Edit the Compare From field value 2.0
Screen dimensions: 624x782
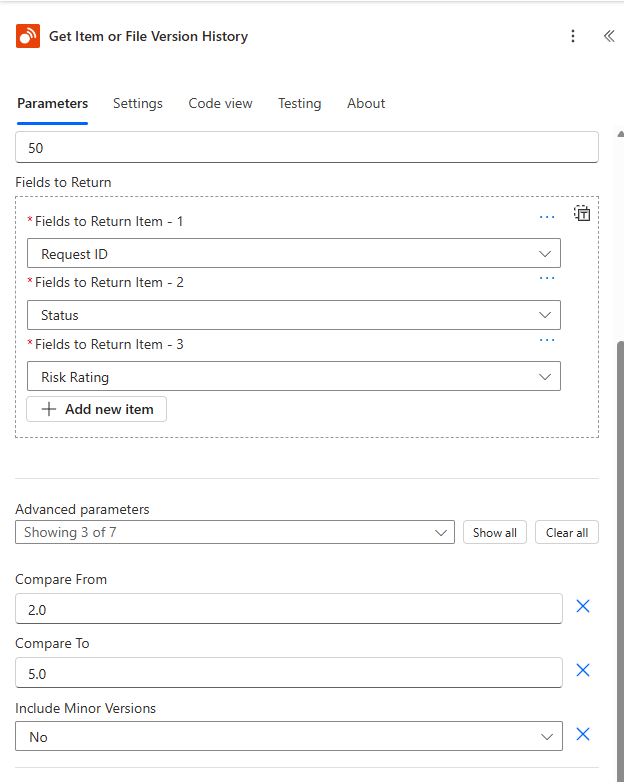(289, 608)
